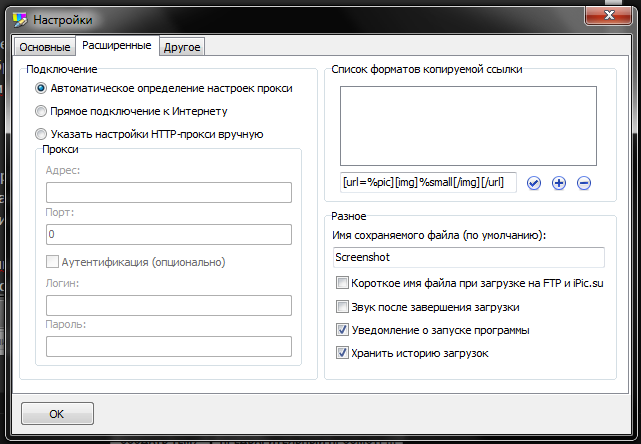Close the Настройки window
This screenshot has height=444, width=641.
pos(609,16)
